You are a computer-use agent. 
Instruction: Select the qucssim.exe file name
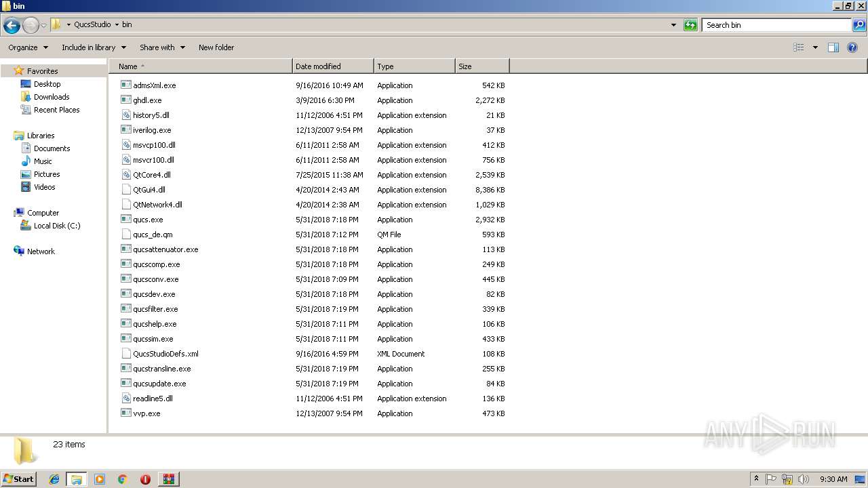153,339
